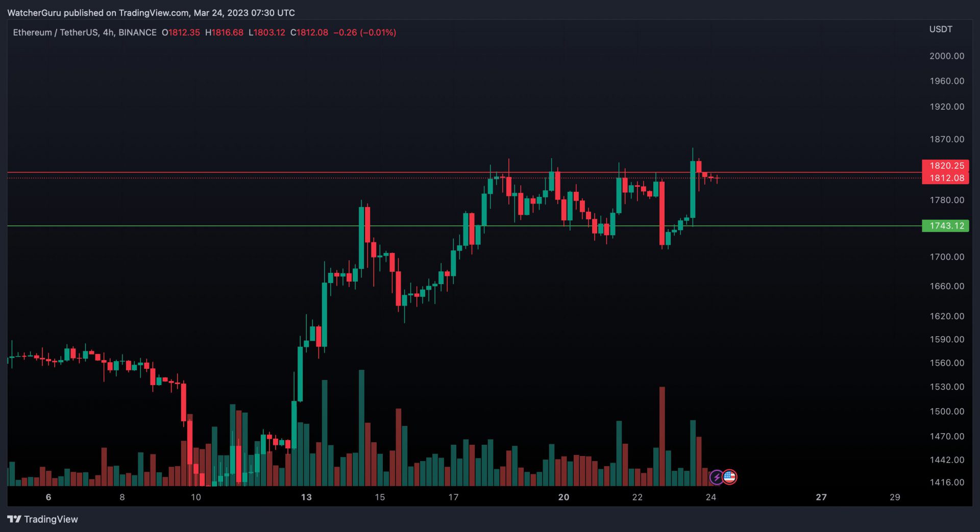Click the 2000.00 price axis label
Screen dimensions: 980x532
[x=947, y=56]
